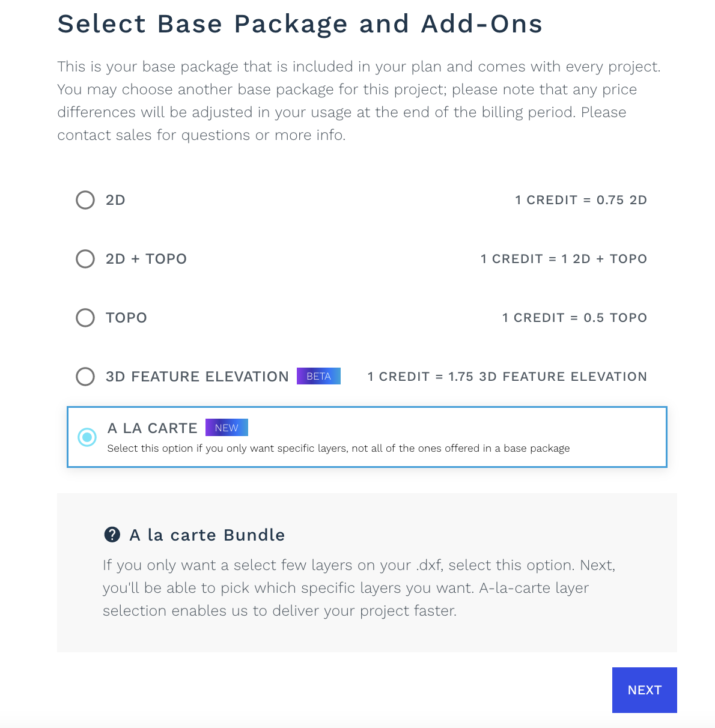Viewport: 715px width, 728px height.
Task: Click the TOPO package label
Action: [126, 318]
